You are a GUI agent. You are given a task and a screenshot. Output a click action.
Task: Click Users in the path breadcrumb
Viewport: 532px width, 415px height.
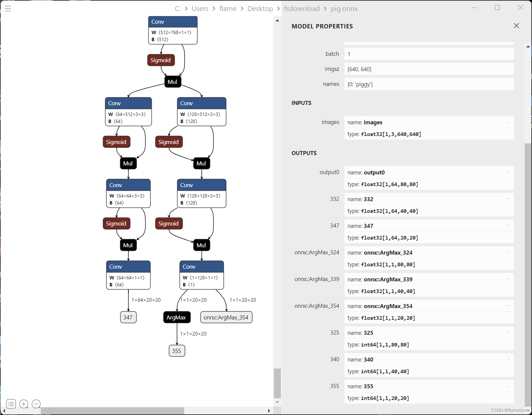pyautogui.click(x=200, y=9)
